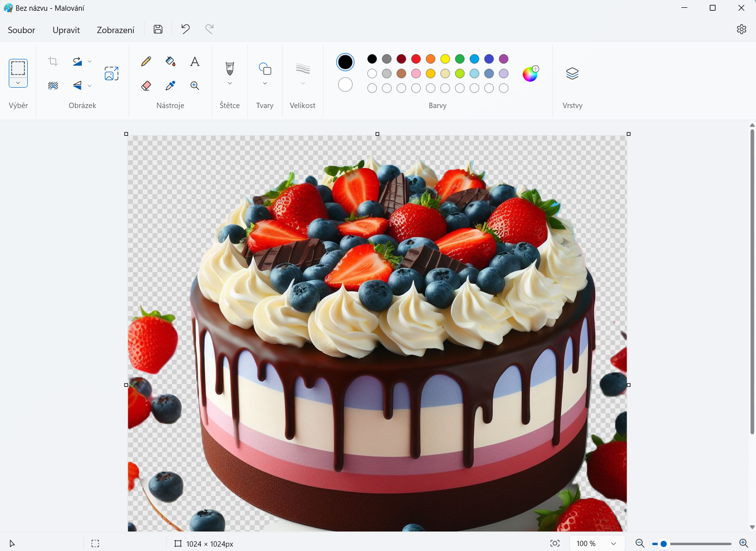Image resolution: width=756 pixels, height=551 pixels.
Task: Expand the Shapes dropdown chevron
Action: pyautogui.click(x=265, y=84)
